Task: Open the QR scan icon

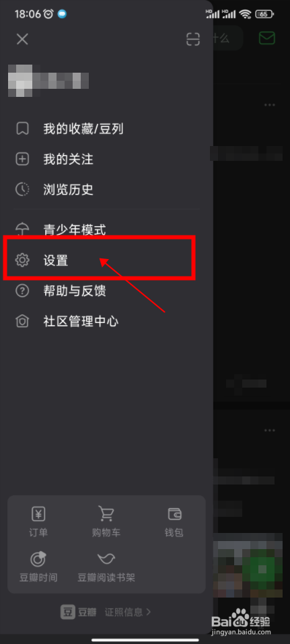Action: pyautogui.click(x=193, y=39)
